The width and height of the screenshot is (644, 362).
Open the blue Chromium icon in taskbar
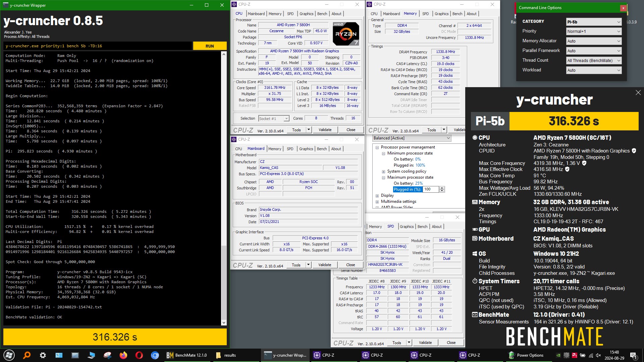(155, 355)
